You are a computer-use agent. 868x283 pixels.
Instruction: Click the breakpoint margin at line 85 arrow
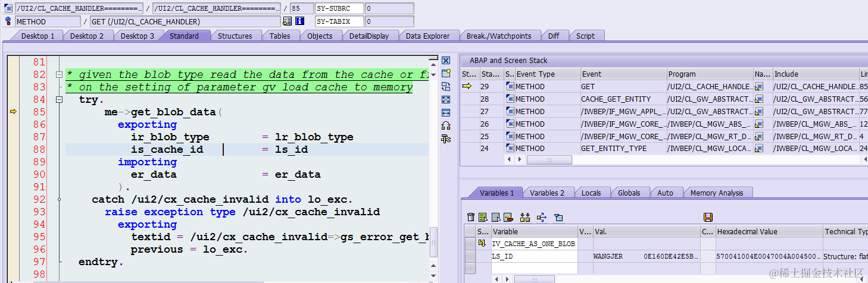13,112
